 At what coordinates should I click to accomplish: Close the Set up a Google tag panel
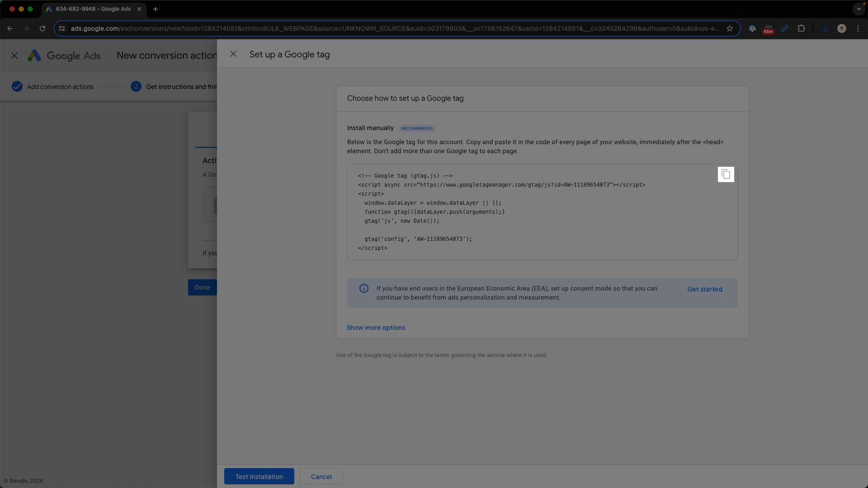click(x=233, y=54)
